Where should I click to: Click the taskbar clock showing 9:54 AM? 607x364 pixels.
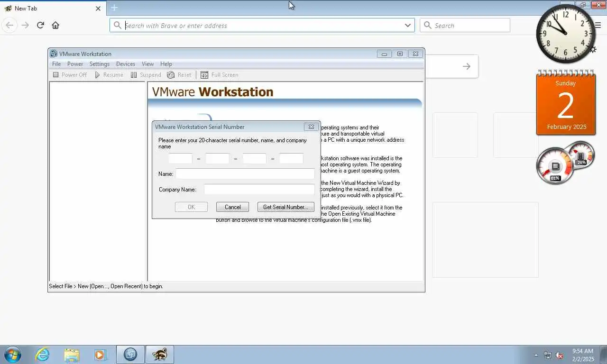pos(583,355)
